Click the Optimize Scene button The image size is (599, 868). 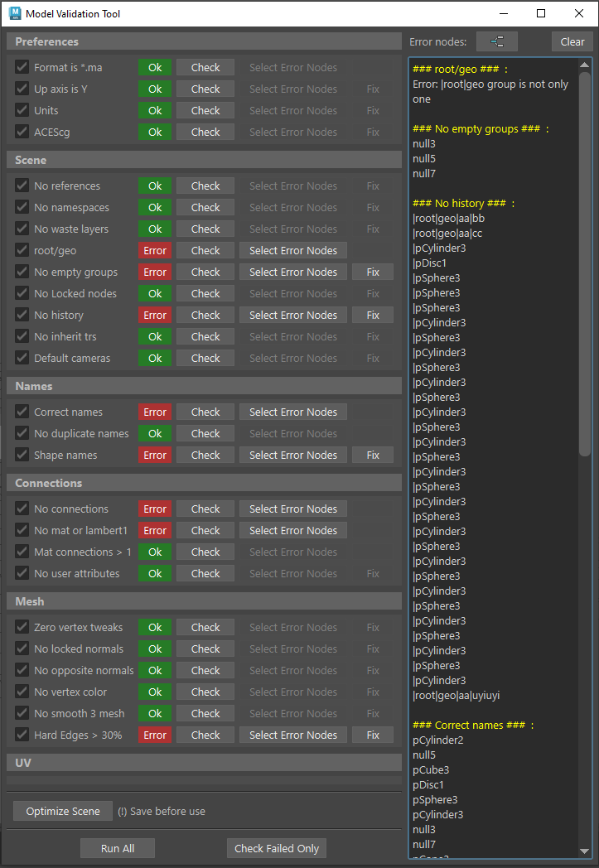click(x=63, y=812)
